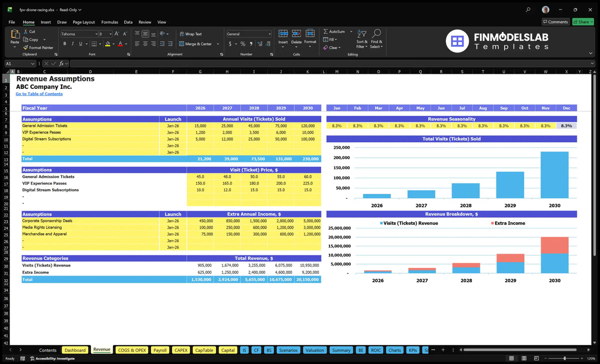Click the green Share button
The height and width of the screenshot is (364, 600).
coord(582,22)
